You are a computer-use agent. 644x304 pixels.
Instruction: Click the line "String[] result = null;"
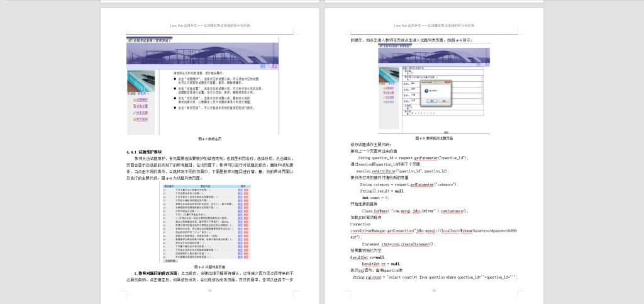point(382,191)
